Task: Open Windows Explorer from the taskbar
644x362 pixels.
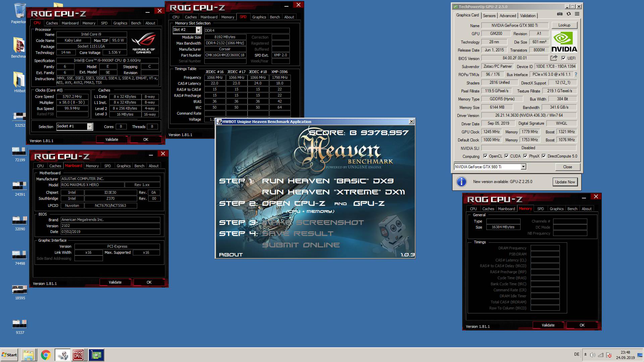Action: tap(29, 355)
